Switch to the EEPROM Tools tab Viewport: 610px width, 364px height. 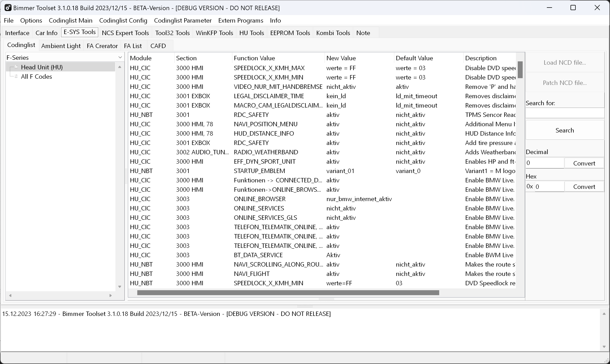[x=290, y=33]
